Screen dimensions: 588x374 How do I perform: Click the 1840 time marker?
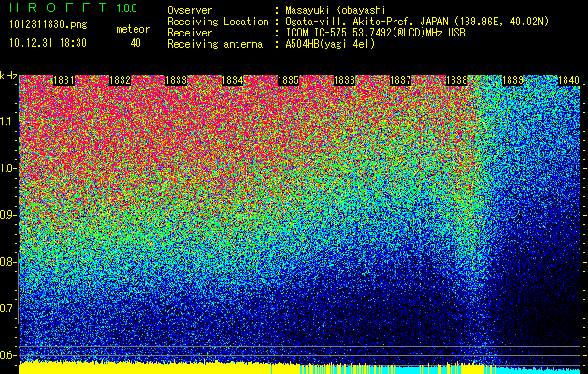[569, 80]
